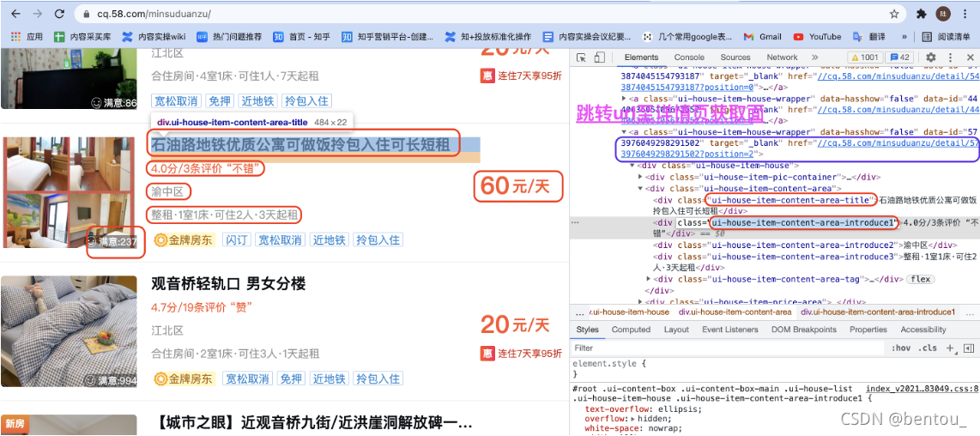Open the 内容实操wiki bookmark
This screenshot has height=436, width=980.
pyautogui.click(x=154, y=37)
